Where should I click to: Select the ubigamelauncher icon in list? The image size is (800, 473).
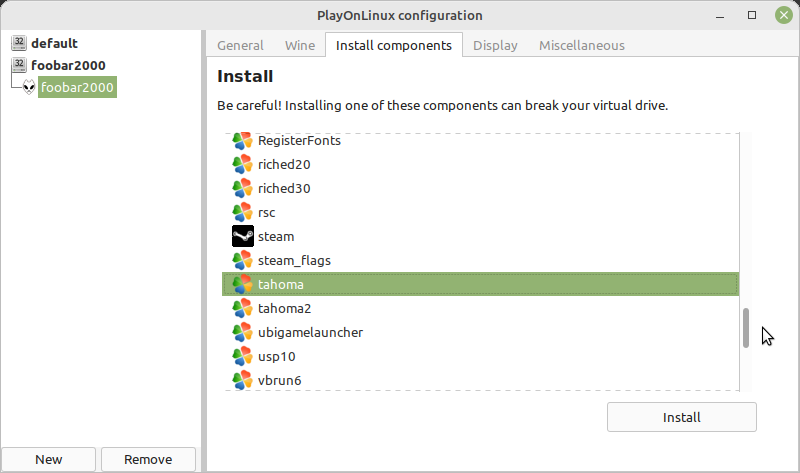243,332
